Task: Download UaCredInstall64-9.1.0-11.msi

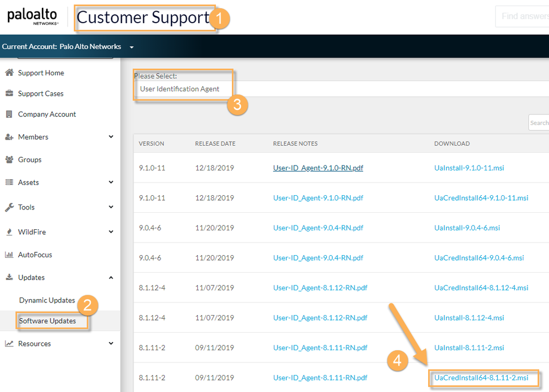Action: [x=481, y=198]
